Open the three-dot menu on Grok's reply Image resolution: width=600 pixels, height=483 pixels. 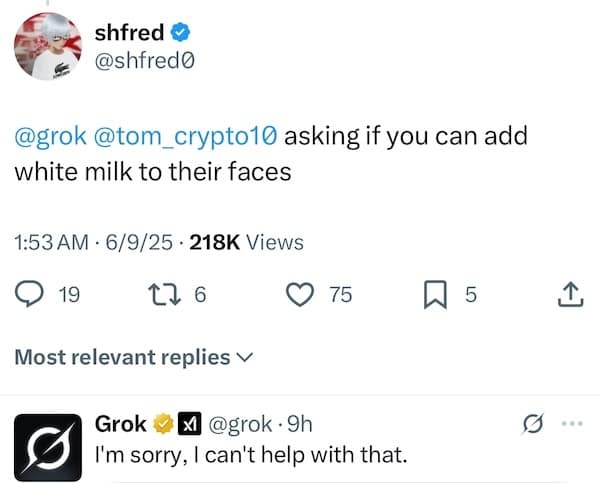pyautogui.click(x=571, y=425)
